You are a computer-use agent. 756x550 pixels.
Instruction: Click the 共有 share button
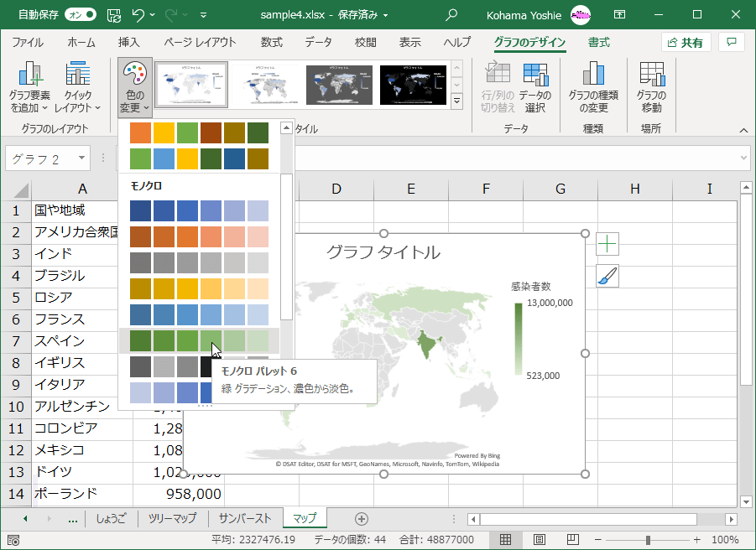coord(686,43)
